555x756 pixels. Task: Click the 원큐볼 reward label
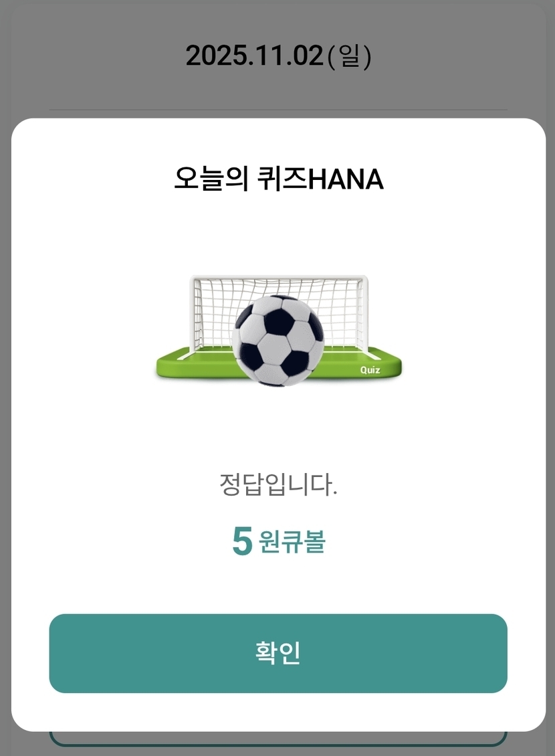coord(292,542)
